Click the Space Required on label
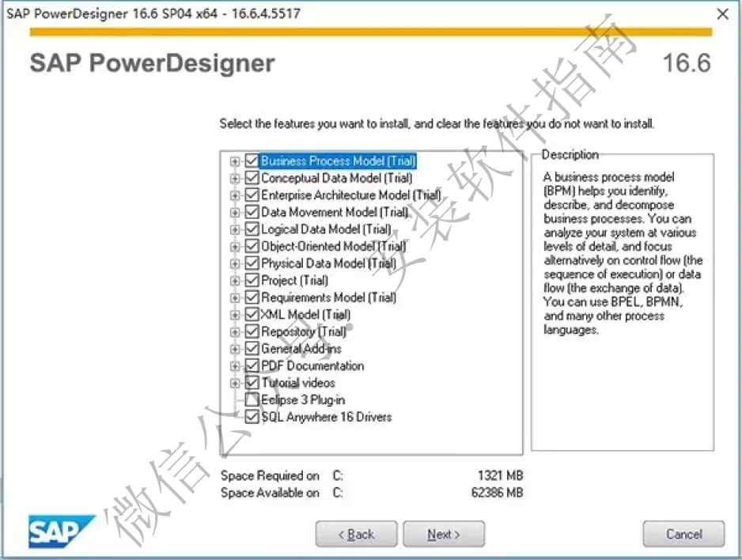Screen dimensions: 742x560 [270, 475]
